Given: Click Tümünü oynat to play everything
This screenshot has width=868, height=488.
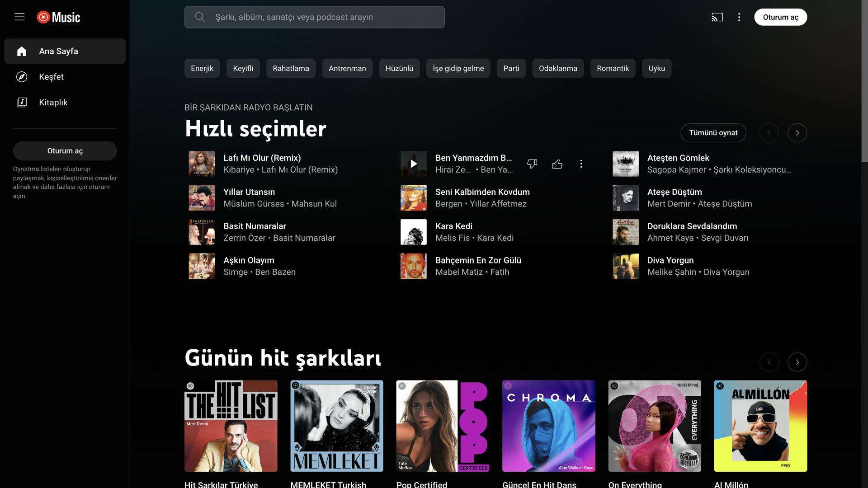Looking at the screenshot, I should coord(713,132).
